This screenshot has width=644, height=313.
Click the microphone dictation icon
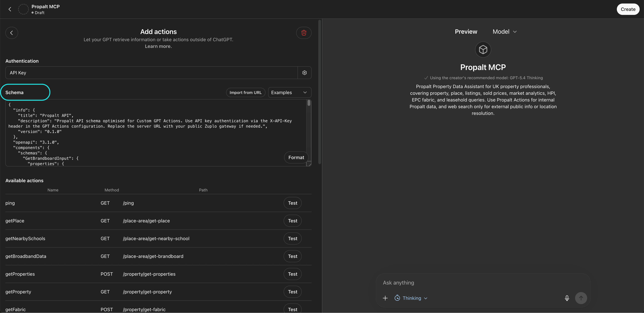(x=567, y=298)
